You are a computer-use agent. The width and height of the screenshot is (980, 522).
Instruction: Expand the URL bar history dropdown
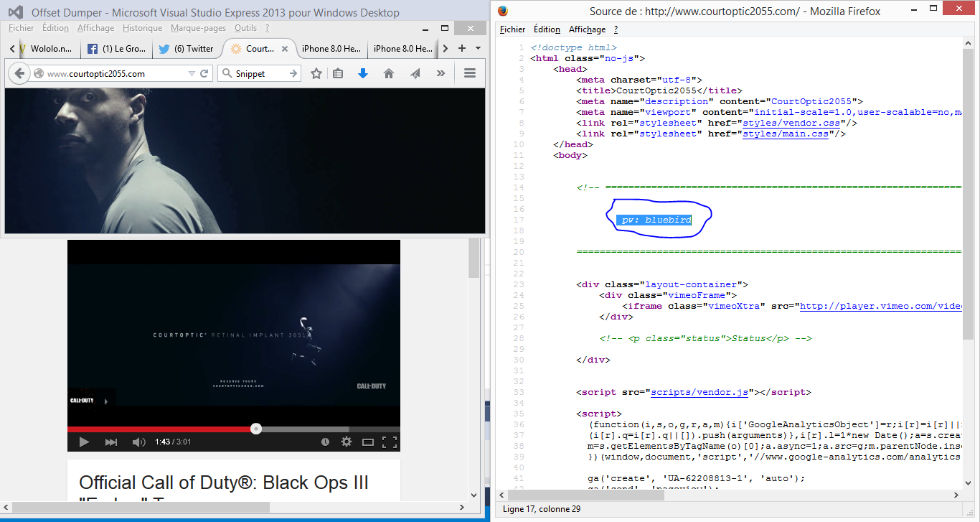pyautogui.click(x=192, y=73)
